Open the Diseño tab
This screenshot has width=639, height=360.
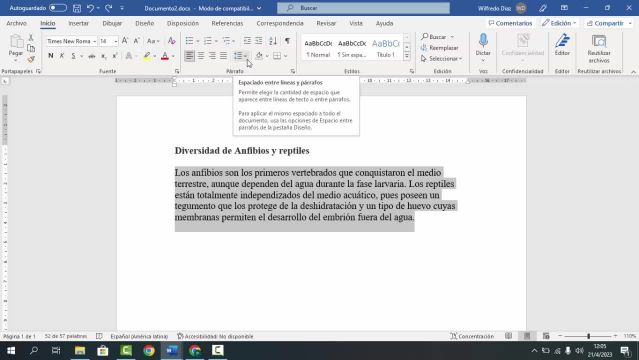tap(145, 23)
